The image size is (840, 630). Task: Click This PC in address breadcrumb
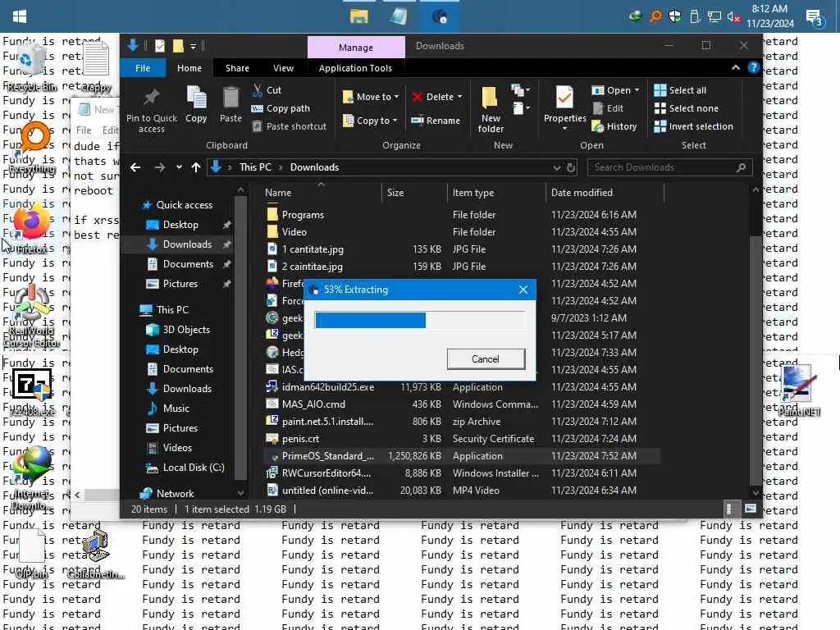point(255,167)
